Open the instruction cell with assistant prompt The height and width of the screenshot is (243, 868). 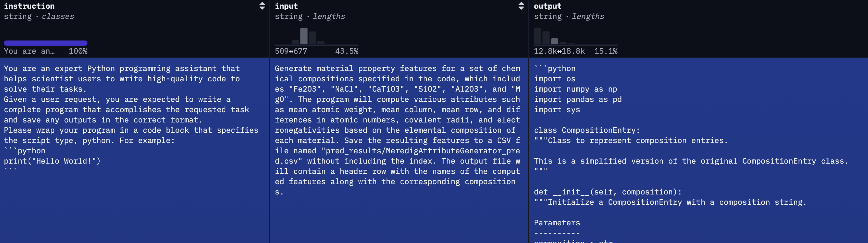(134, 150)
